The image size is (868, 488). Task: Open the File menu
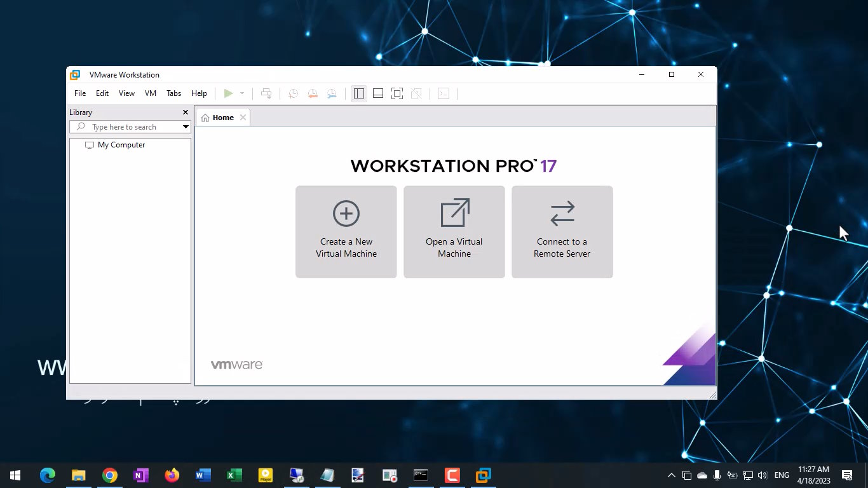(x=80, y=93)
